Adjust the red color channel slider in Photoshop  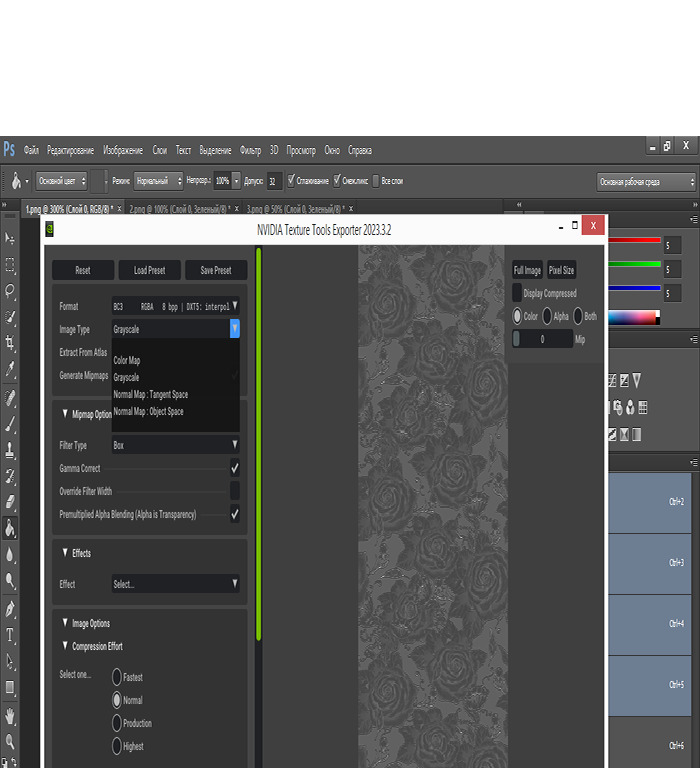634,240
